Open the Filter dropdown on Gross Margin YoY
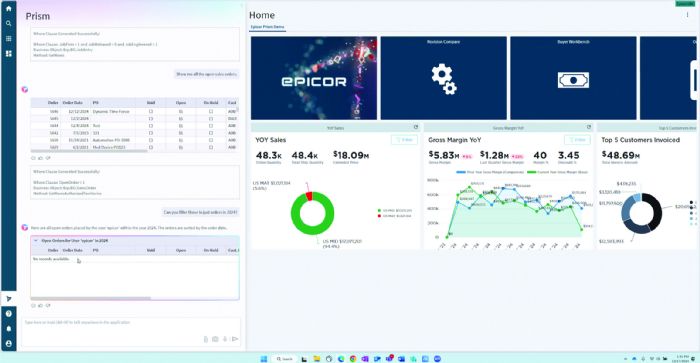700x363 pixels. (x=577, y=140)
